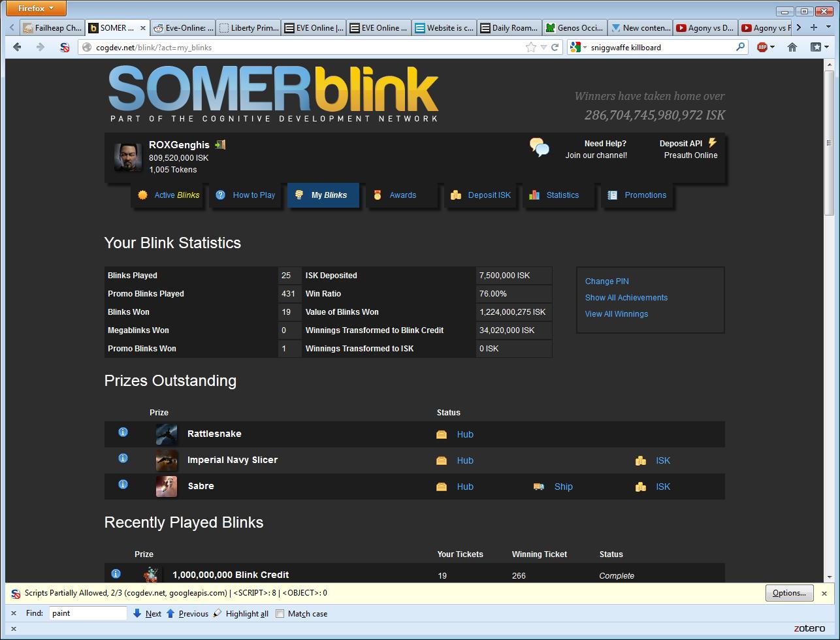Open the Statistics page tab
Viewport: 840px width, 640px height.
pyautogui.click(x=560, y=195)
